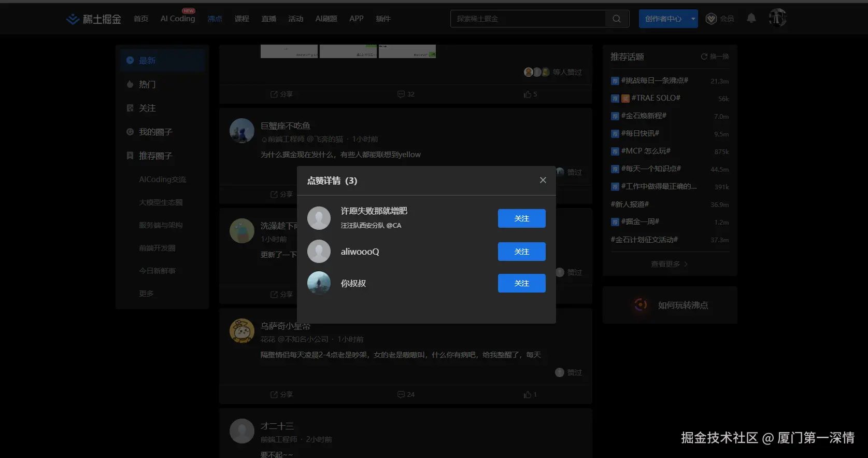Open topic #每天一个知识点#
Screen dimensions: 868x458
pos(651,169)
